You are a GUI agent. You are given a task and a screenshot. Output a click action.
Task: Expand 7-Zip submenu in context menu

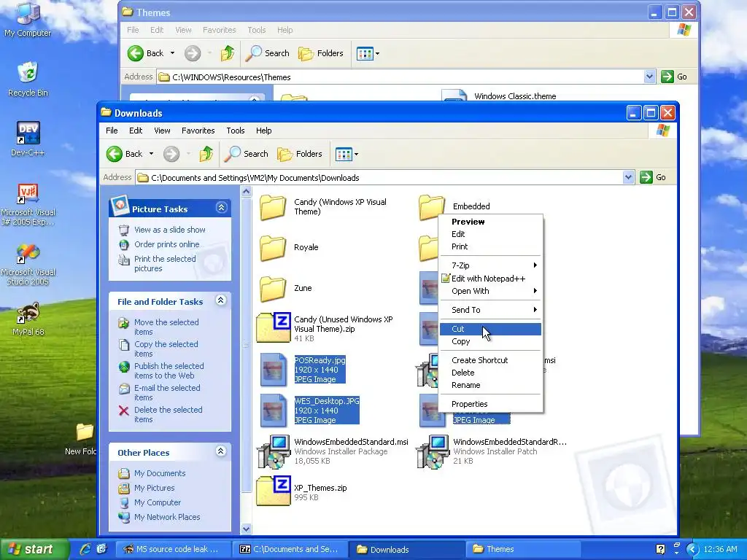coord(490,265)
